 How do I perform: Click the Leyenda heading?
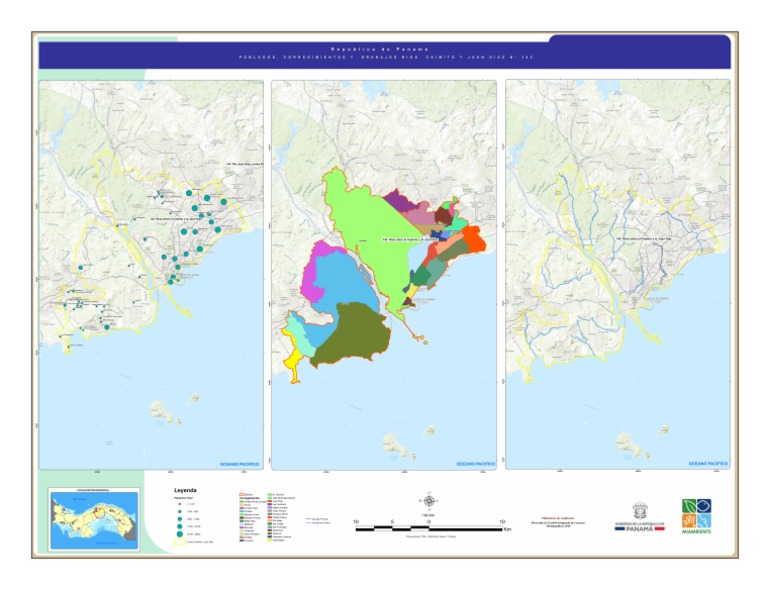[186, 491]
